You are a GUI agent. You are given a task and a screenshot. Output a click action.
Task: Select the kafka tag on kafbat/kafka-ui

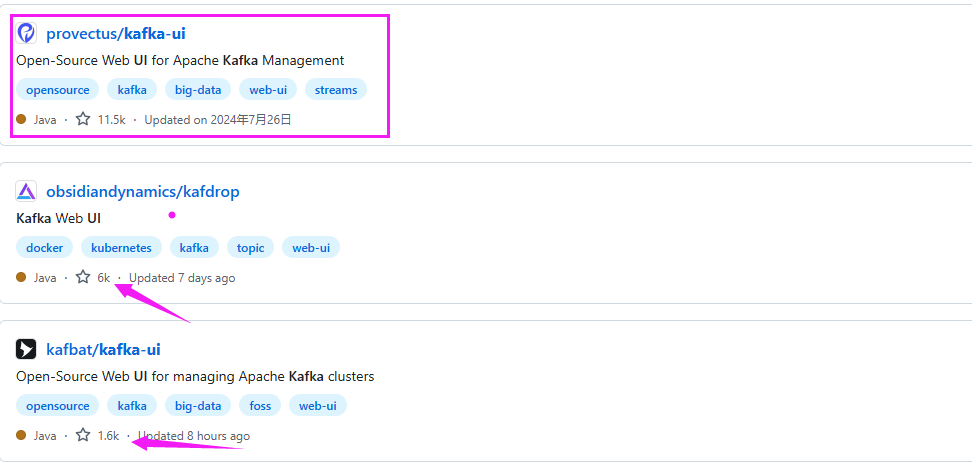click(132, 406)
